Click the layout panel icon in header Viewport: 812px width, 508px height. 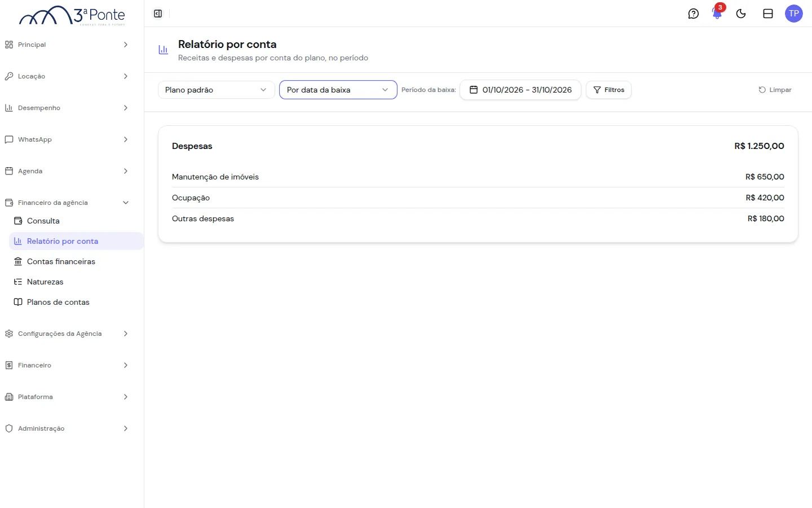768,14
